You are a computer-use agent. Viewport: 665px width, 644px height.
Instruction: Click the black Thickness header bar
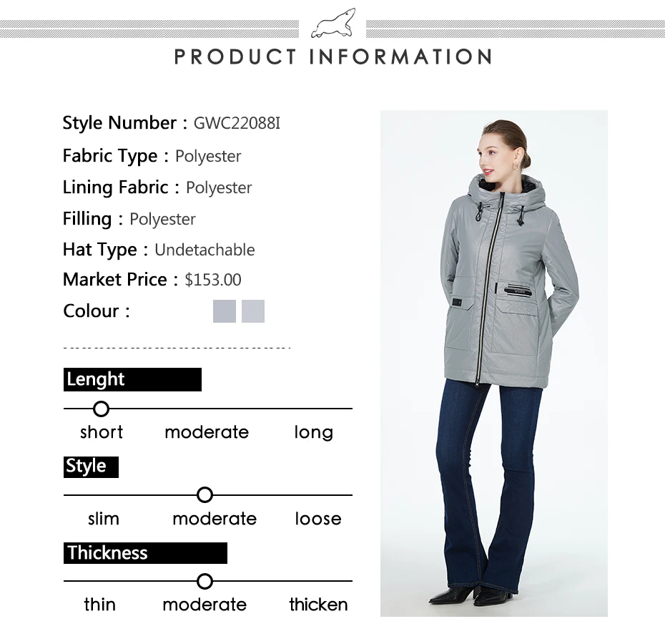[145, 553]
